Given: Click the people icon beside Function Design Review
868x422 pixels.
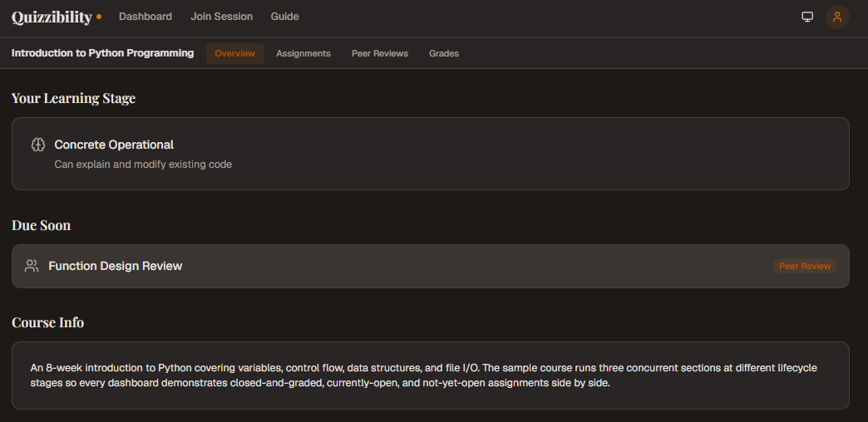Looking at the screenshot, I should (32, 266).
